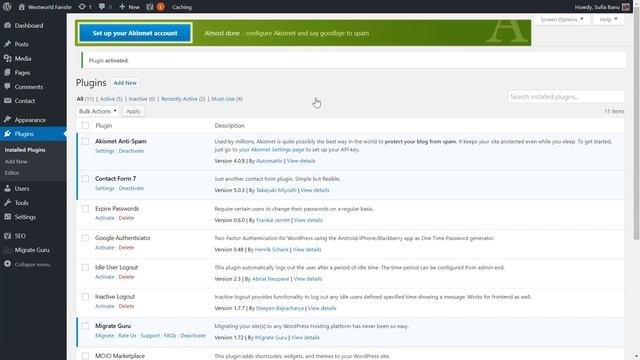Open Migrate Guru FAQs link
Image resolution: width=640 pixels, height=360 pixels.
coord(170,336)
